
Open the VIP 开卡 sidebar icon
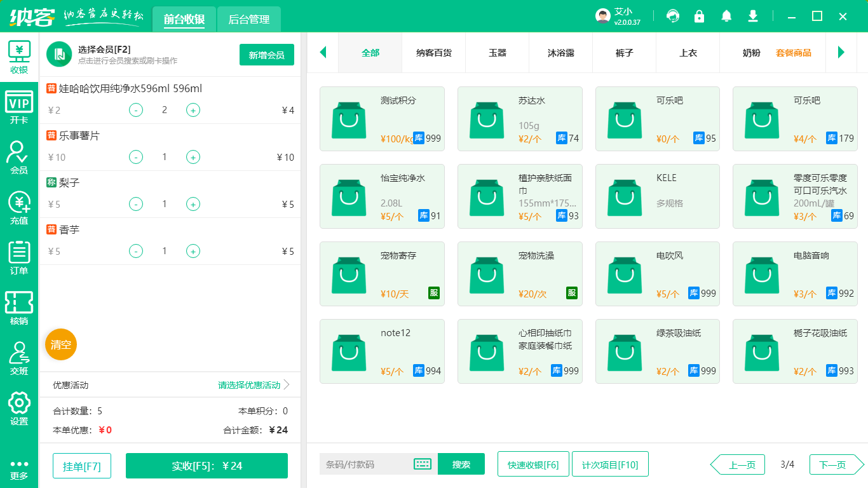pyautogui.click(x=19, y=108)
